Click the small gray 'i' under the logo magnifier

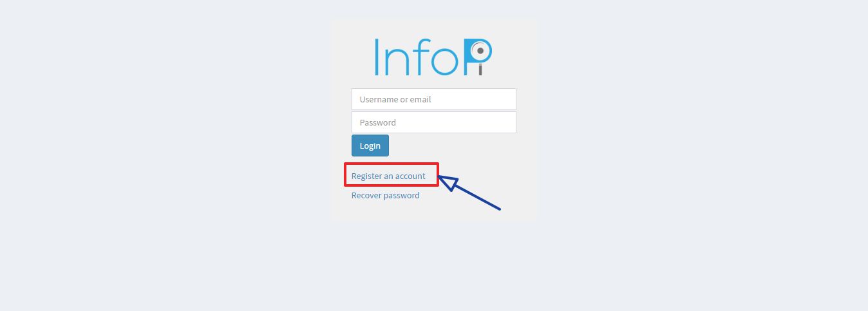click(x=480, y=69)
